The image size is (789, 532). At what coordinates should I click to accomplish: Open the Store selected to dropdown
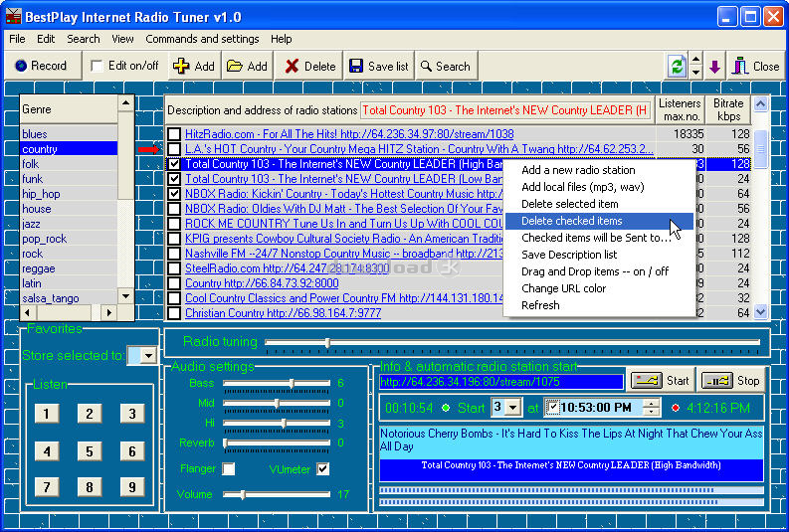click(x=148, y=356)
